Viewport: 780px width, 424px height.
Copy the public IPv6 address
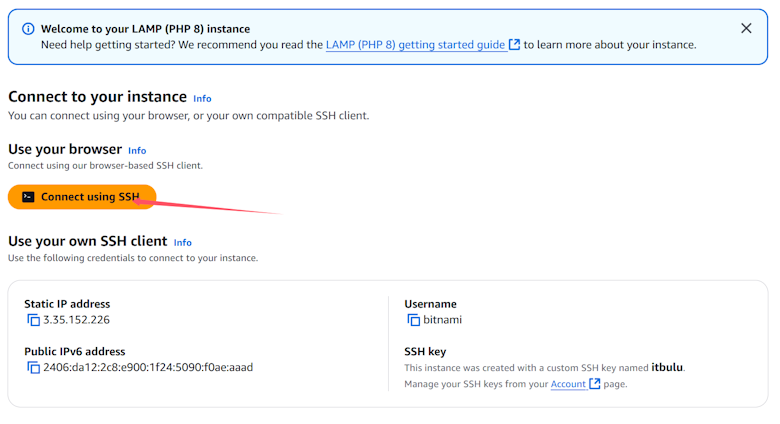point(33,367)
